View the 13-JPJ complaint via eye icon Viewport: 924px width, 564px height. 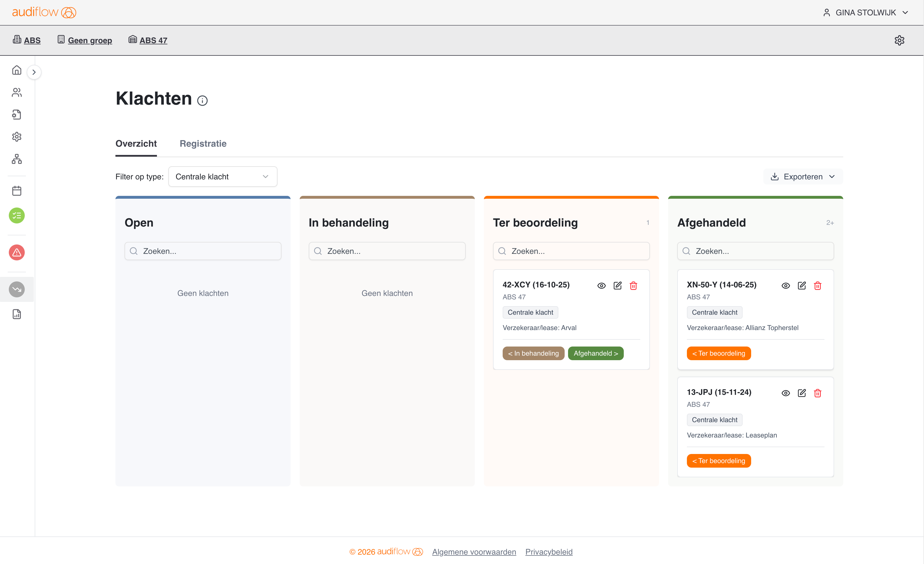(x=785, y=393)
